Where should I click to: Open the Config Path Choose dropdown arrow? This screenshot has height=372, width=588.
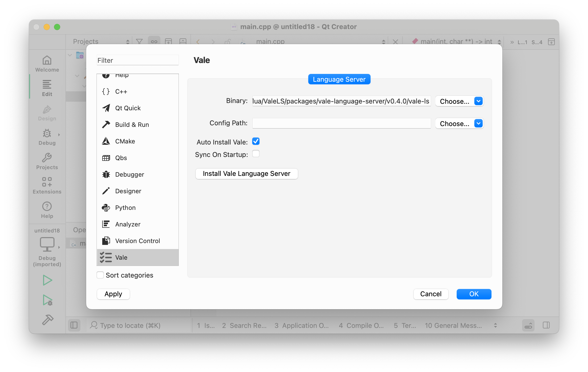click(478, 123)
